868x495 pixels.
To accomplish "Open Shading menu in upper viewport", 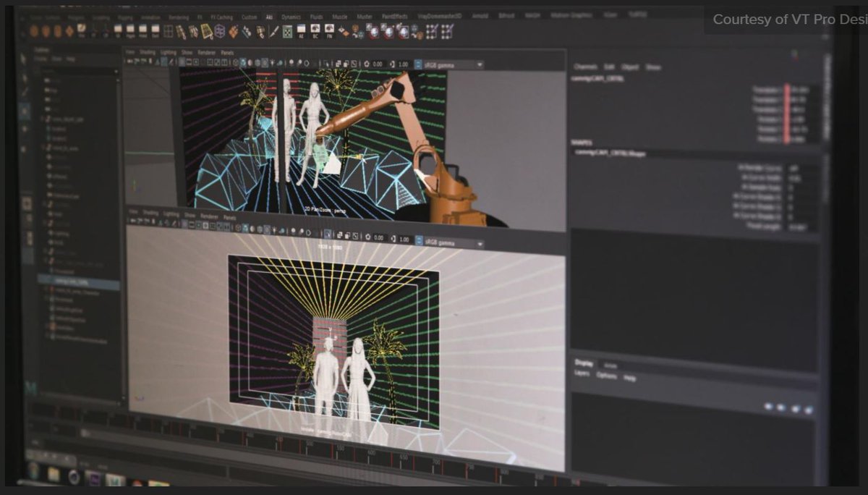I will (147, 52).
